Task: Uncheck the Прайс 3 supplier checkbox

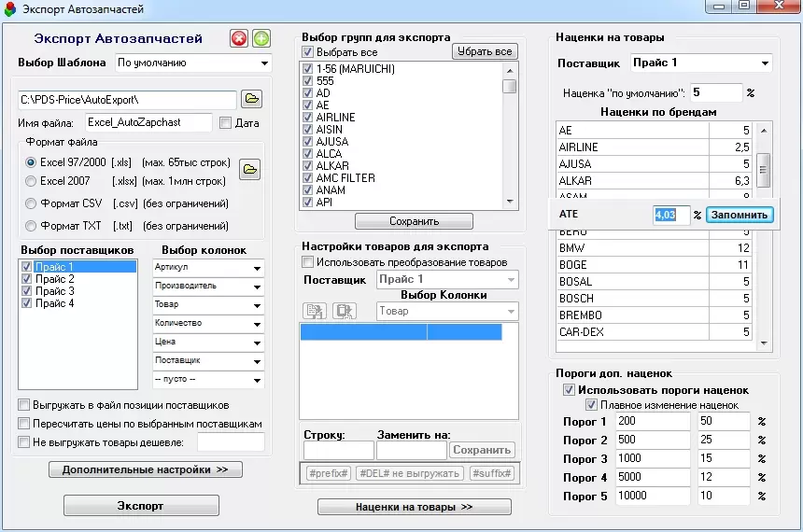Action: pyautogui.click(x=27, y=291)
